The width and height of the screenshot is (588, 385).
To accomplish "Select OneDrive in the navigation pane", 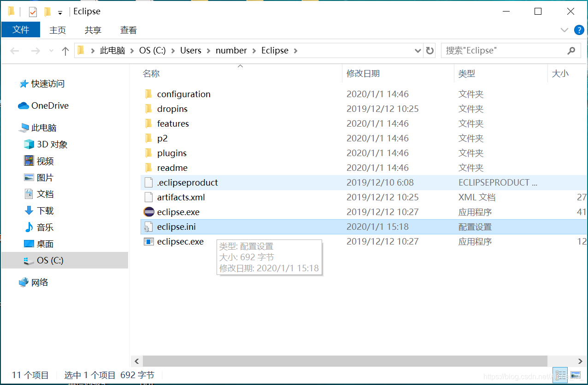I will (x=50, y=105).
